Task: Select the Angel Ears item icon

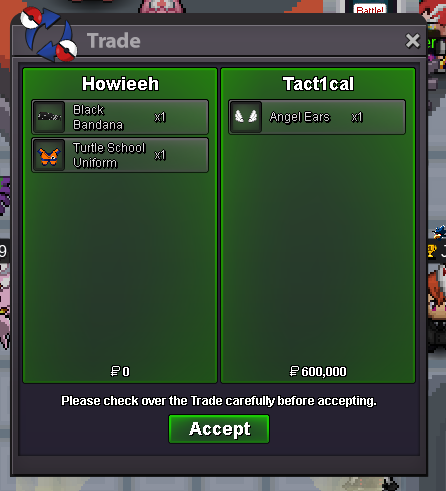Action: point(246,117)
